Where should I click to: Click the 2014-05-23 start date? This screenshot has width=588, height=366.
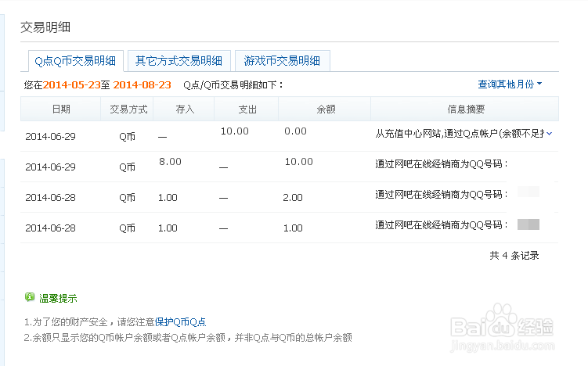coord(71,85)
